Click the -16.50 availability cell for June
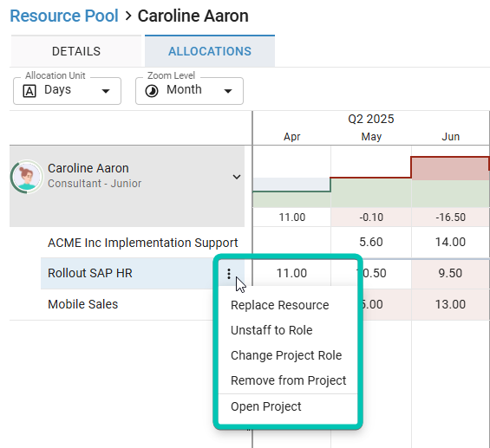 click(x=451, y=218)
